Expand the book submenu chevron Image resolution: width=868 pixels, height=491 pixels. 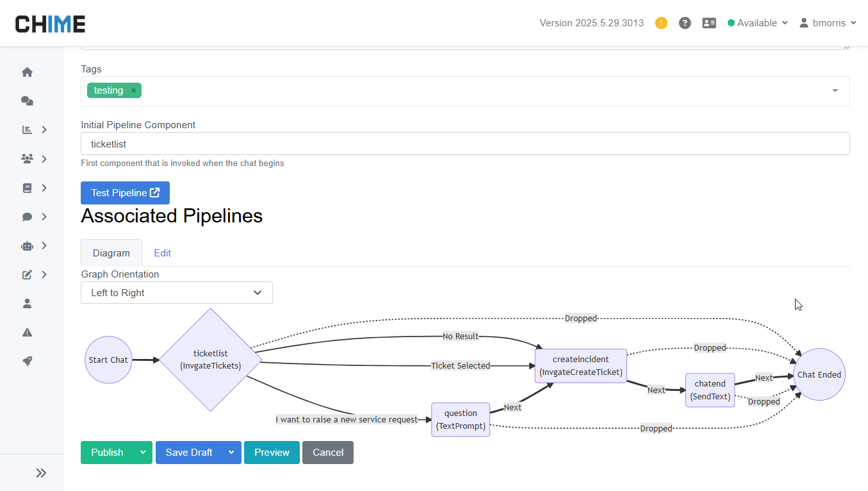click(44, 188)
